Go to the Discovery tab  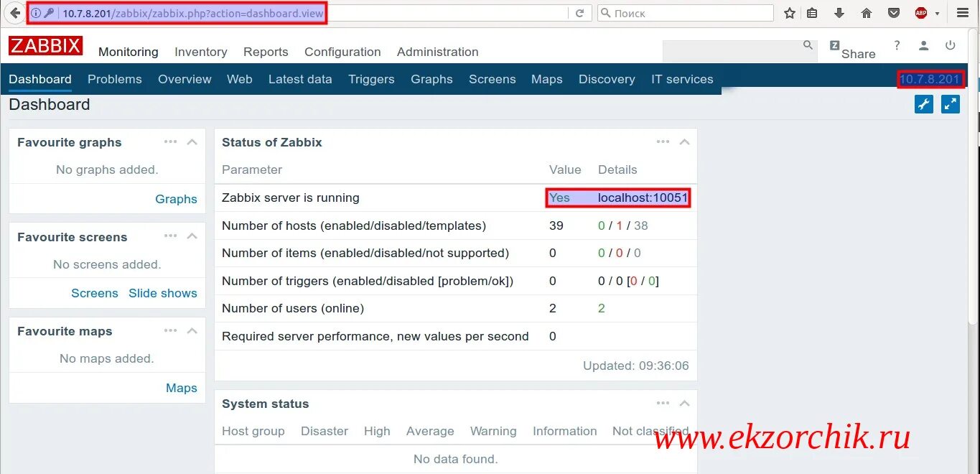coord(607,79)
